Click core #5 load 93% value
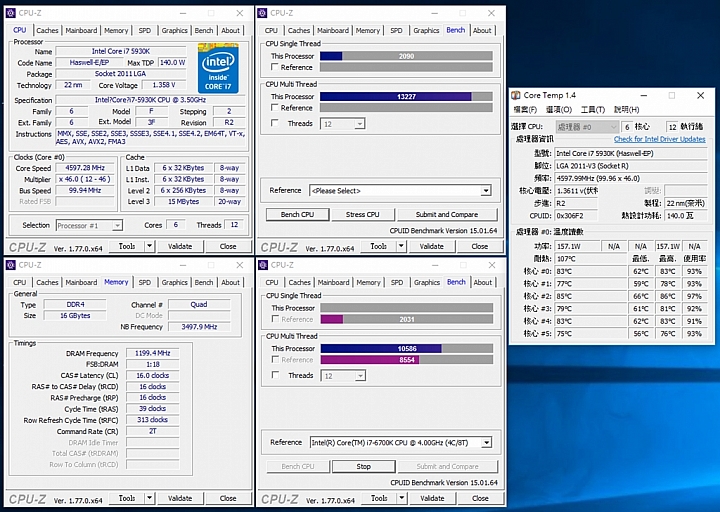Viewport: 720px width, 512px height. click(x=694, y=333)
